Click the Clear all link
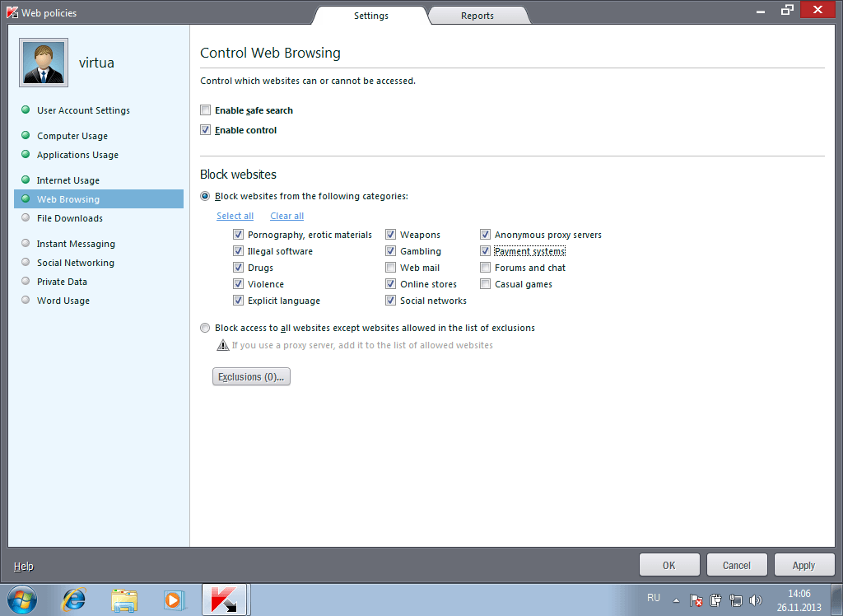Image resolution: width=843 pixels, height=616 pixels. tap(286, 216)
